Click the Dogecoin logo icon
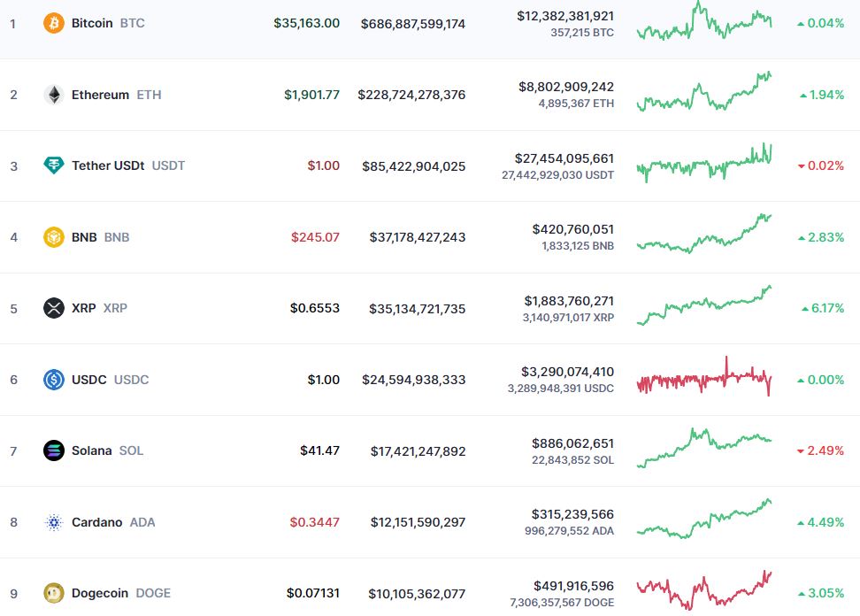 [x=54, y=593]
